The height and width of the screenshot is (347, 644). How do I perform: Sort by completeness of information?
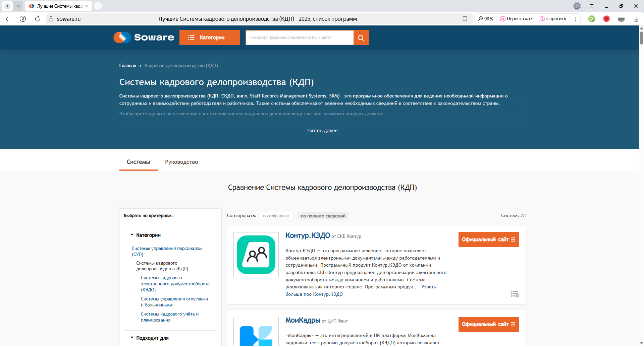pos(323,216)
